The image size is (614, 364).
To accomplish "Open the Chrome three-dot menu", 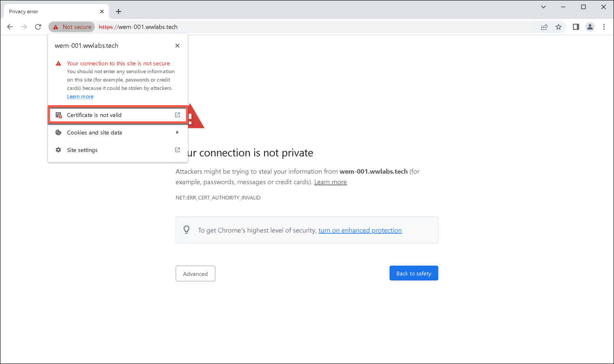I will pos(604,27).
